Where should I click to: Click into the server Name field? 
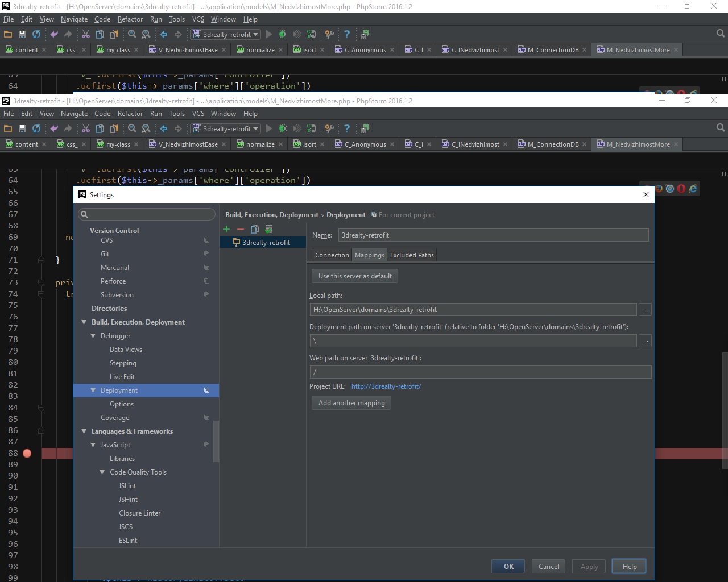[493, 235]
